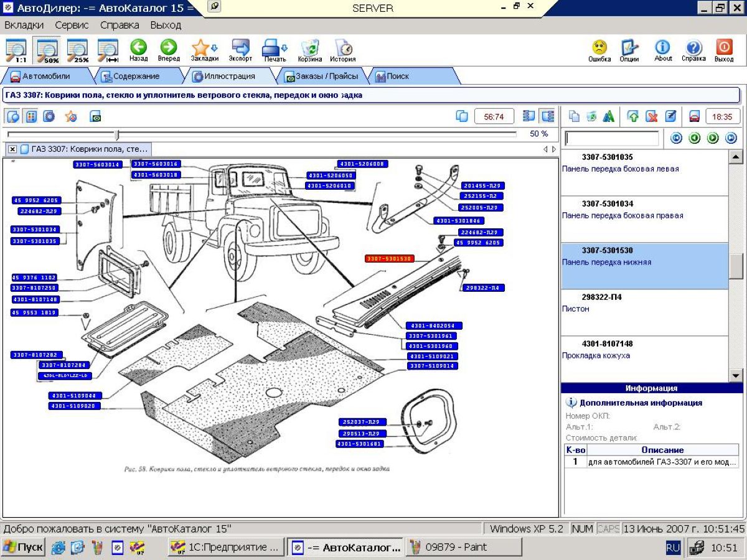Toggle the colored grid view button
This screenshot has width=747, height=560.
point(31,116)
